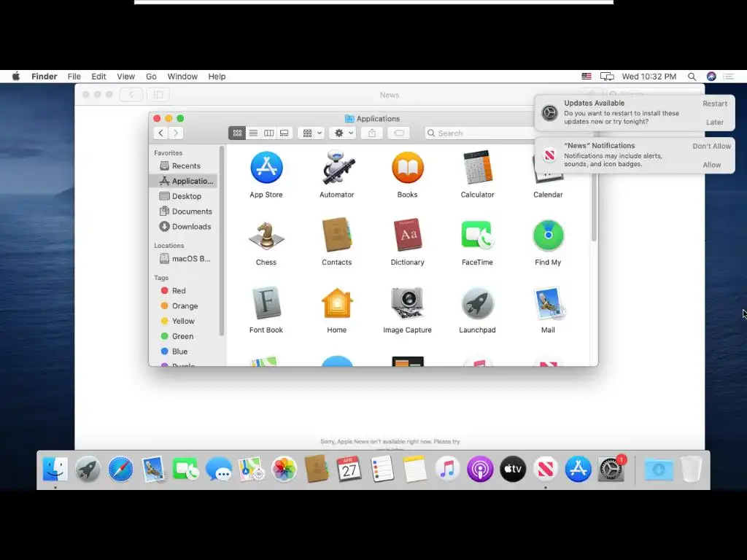Open the Home app icon

[x=337, y=303]
